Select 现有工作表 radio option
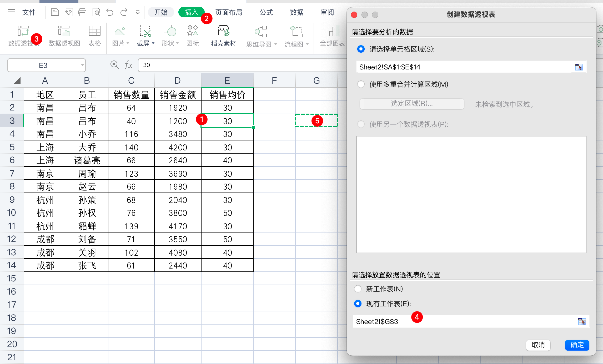This screenshot has height=364, width=603. pos(358,304)
